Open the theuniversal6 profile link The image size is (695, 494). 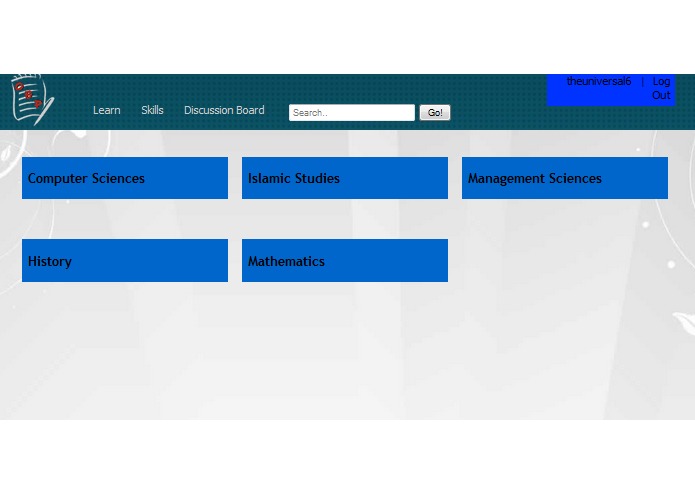pos(598,82)
